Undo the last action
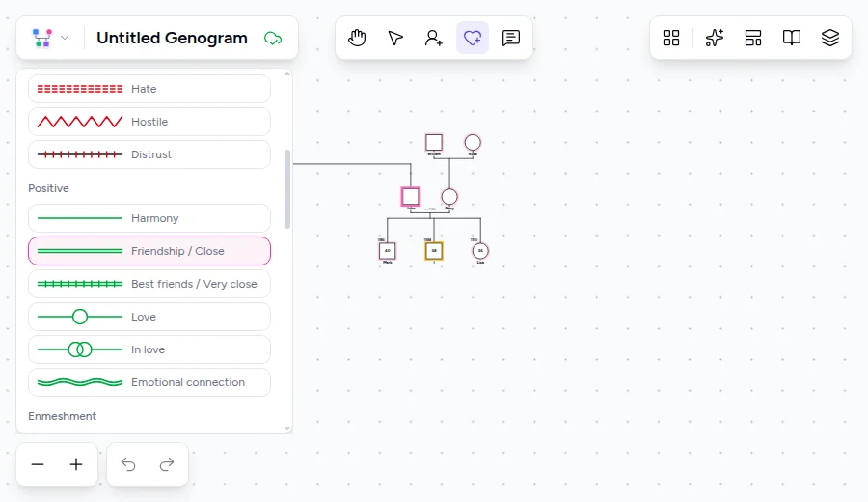This screenshot has width=868, height=502. tap(128, 464)
